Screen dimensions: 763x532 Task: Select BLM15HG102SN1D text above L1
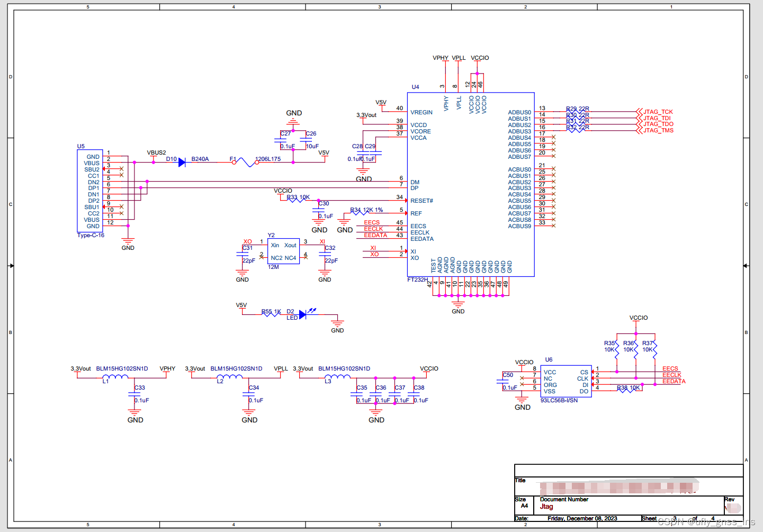tap(122, 368)
